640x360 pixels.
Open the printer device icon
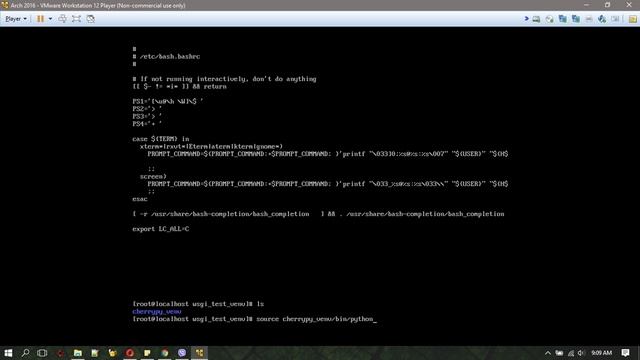point(589,19)
